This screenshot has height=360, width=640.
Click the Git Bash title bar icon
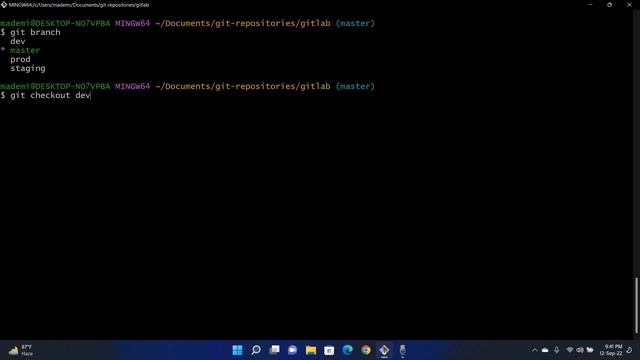4,5
